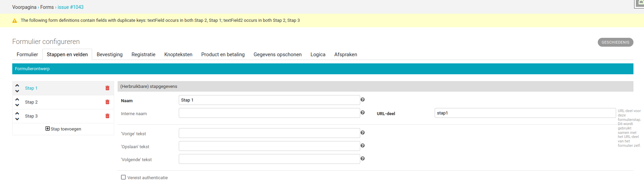Show help for the Interne naam field
Image resolution: width=644 pixels, height=185 pixels.
click(x=363, y=112)
